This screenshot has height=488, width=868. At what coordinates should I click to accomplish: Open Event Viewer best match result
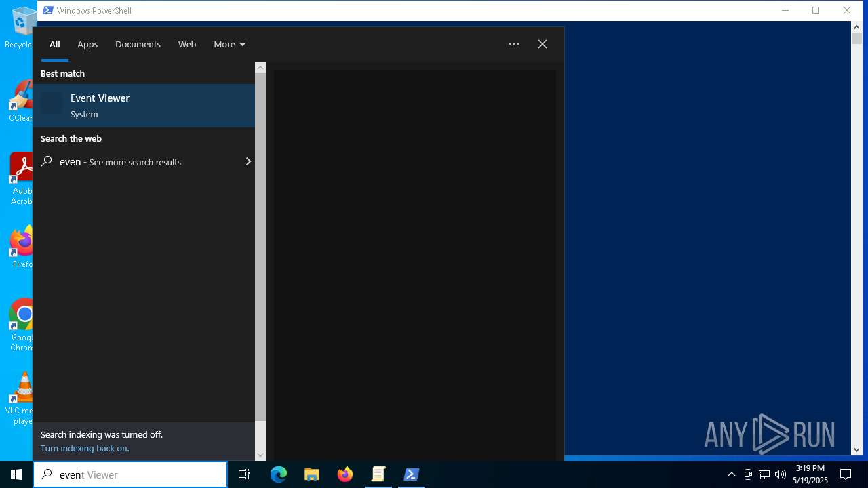point(144,106)
